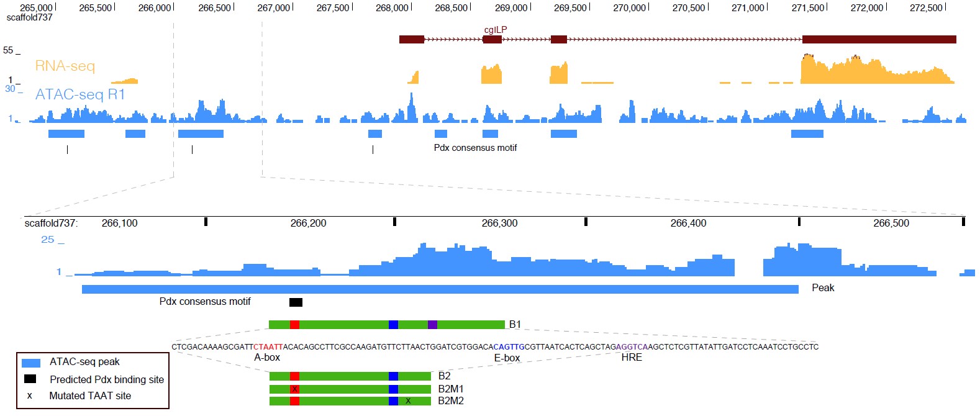980x416 pixels.
Task: Click the blue CAGTTG E-box sequence text
Action: tap(510, 347)
